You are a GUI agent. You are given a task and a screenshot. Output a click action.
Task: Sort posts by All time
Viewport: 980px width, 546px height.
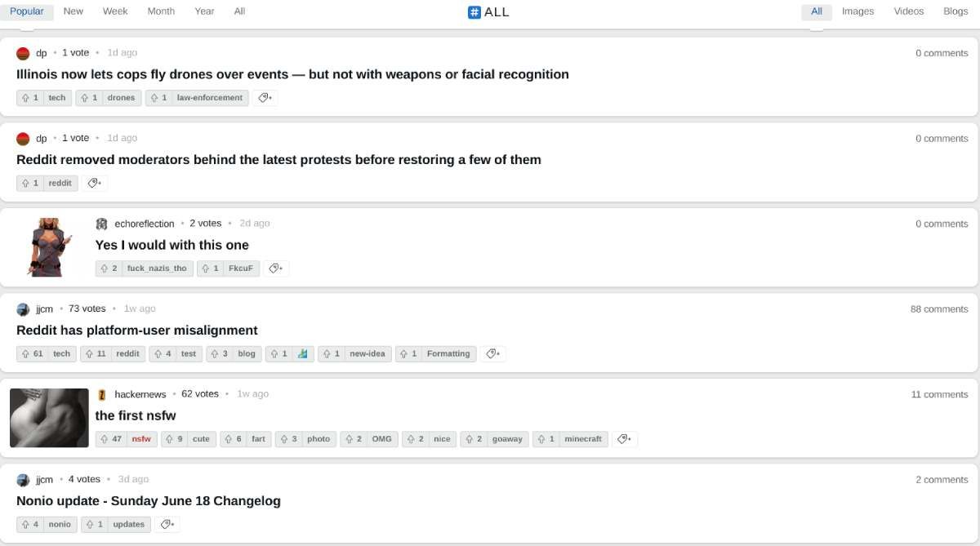(x=239, y=11)
